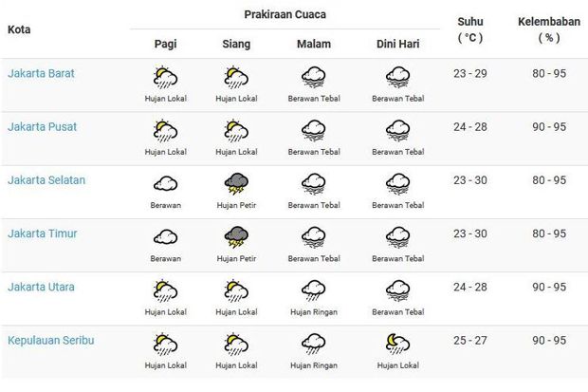Screen dimensions: 588x392
Task: Open the Jakarta Selatan city link
Action: [x=46, y=179]
